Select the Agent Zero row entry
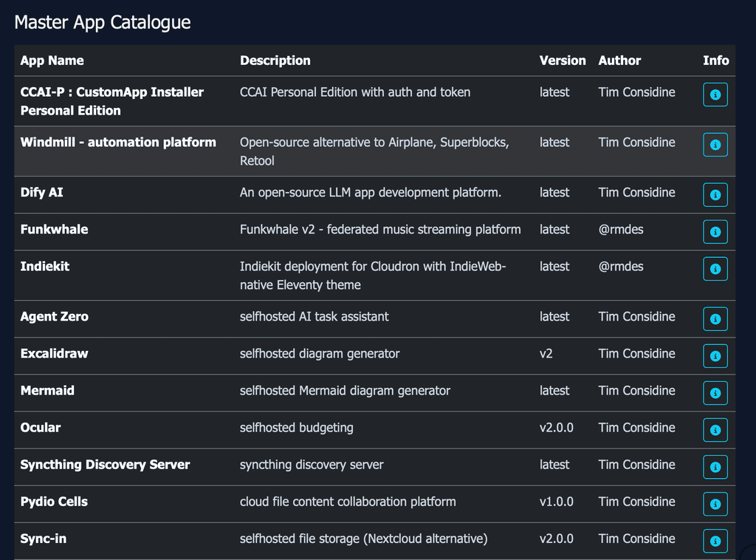Image resolution: width=756 pixels, height=560 pixels. coord(54,316)
